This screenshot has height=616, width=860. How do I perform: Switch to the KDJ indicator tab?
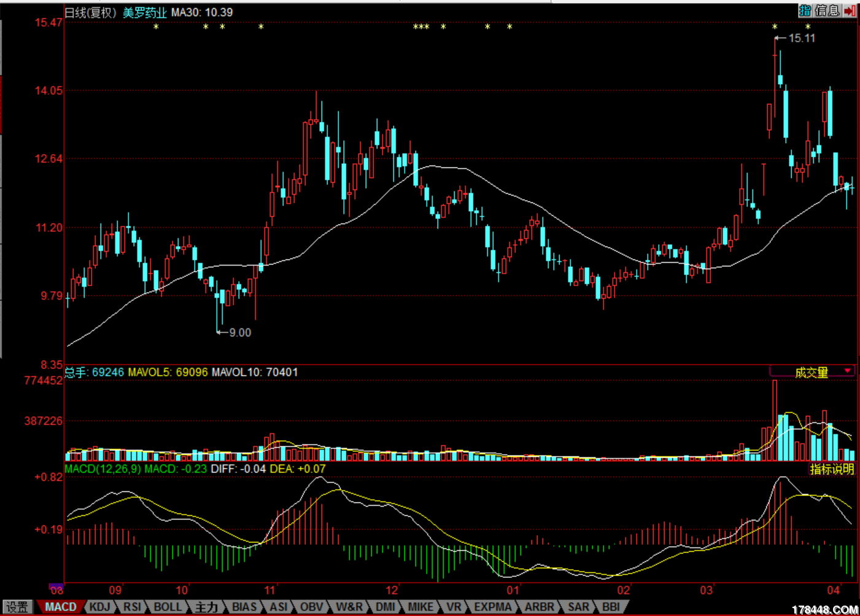[x=99, y=607]
